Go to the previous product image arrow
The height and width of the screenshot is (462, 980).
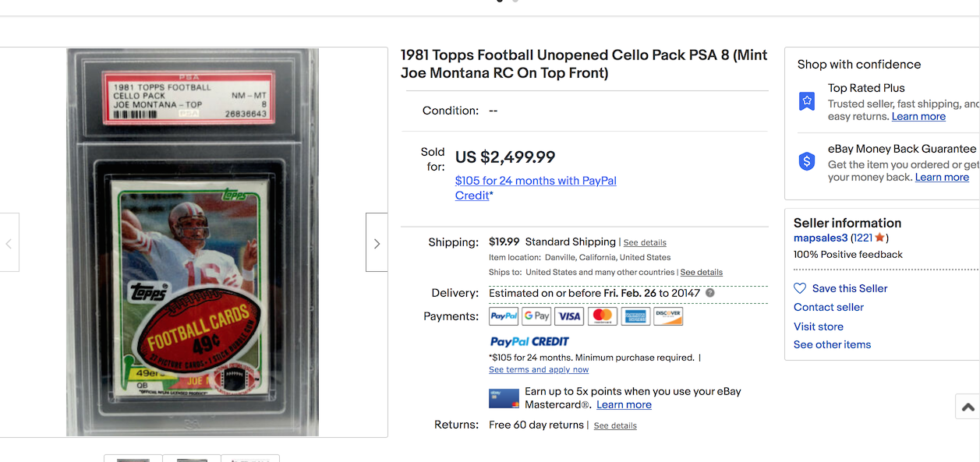point(9,243)
